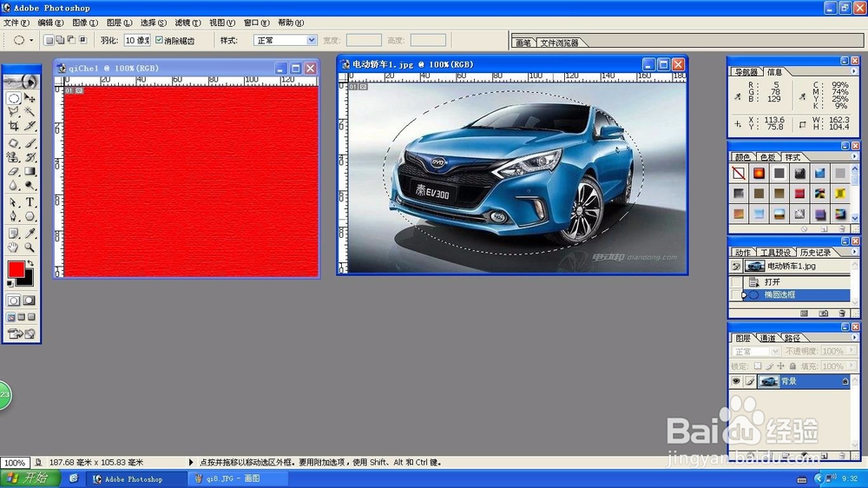Viewport: 868px width, 488px height.
Task: Click the 开始 Start button
Action: point(29,478)
